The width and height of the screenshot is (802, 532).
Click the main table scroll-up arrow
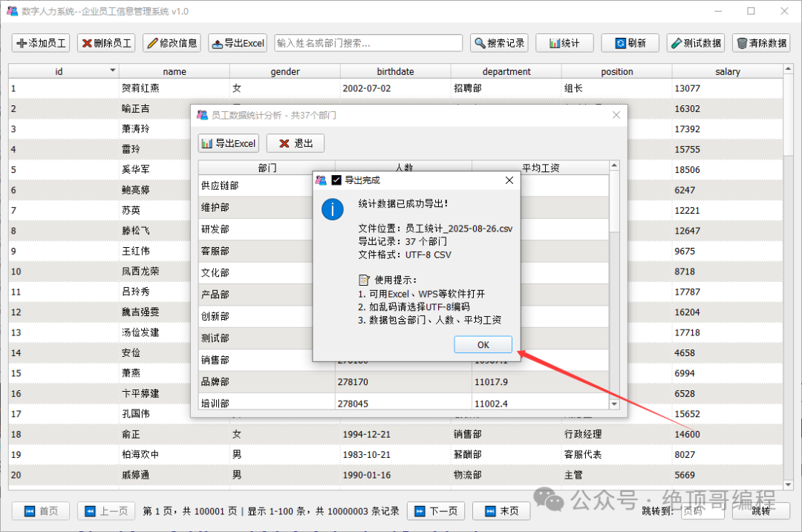(x=788, y=68)
